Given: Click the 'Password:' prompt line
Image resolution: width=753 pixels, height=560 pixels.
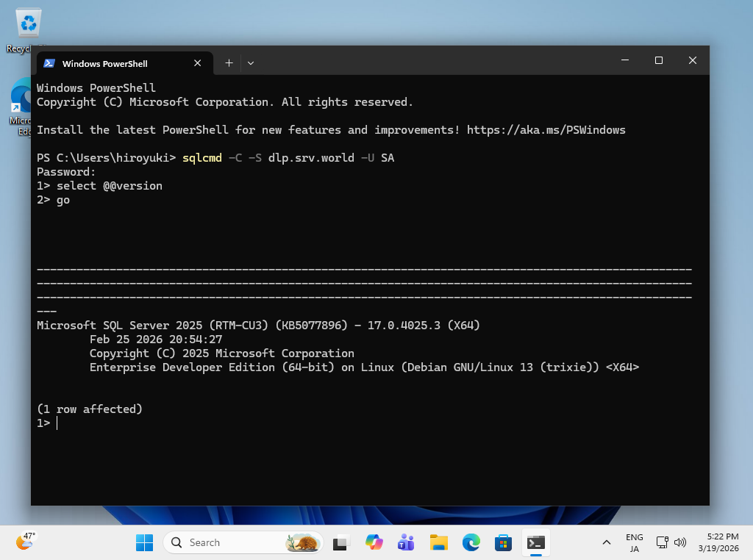Looking at the screenshot, I should pos(66,172).
